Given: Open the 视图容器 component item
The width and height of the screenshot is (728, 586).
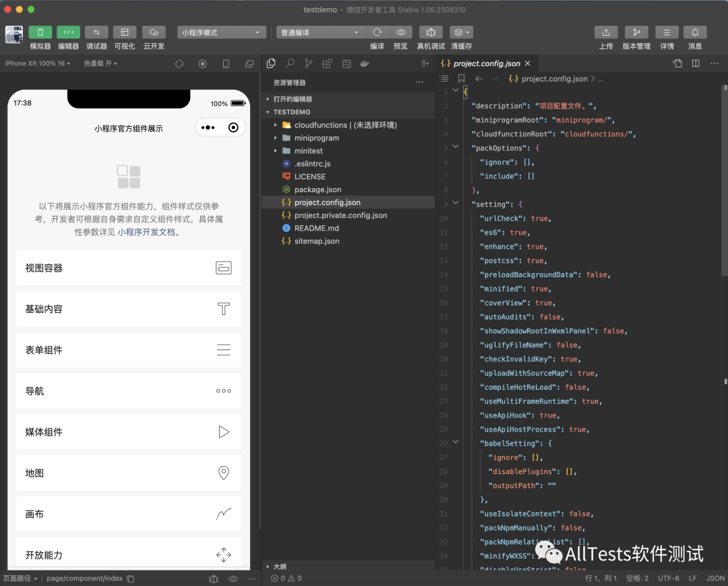Looking at the screenshot, I should coord(129,268).
